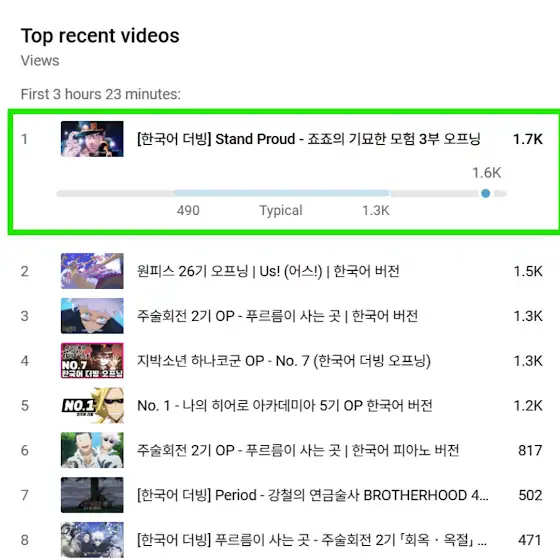Select the 1.5K views value for 원피스
Screen dimensions: 560x560
click(x=528, y=271)
